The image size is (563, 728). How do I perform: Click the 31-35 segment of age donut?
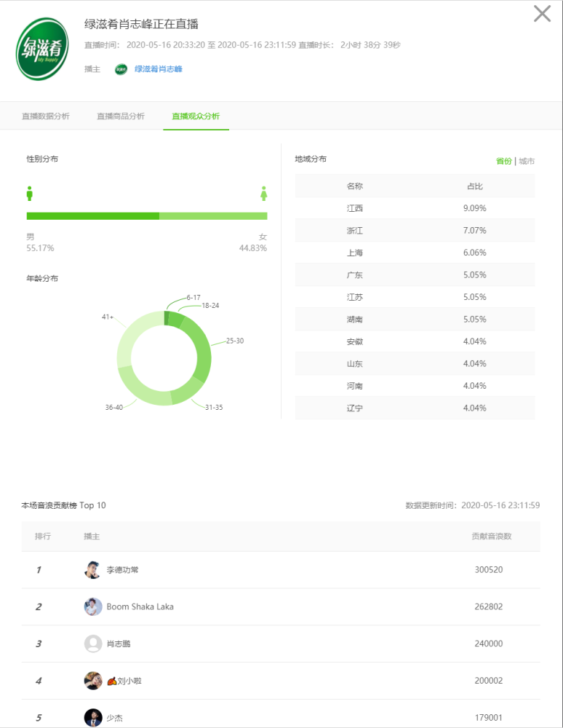187,392
